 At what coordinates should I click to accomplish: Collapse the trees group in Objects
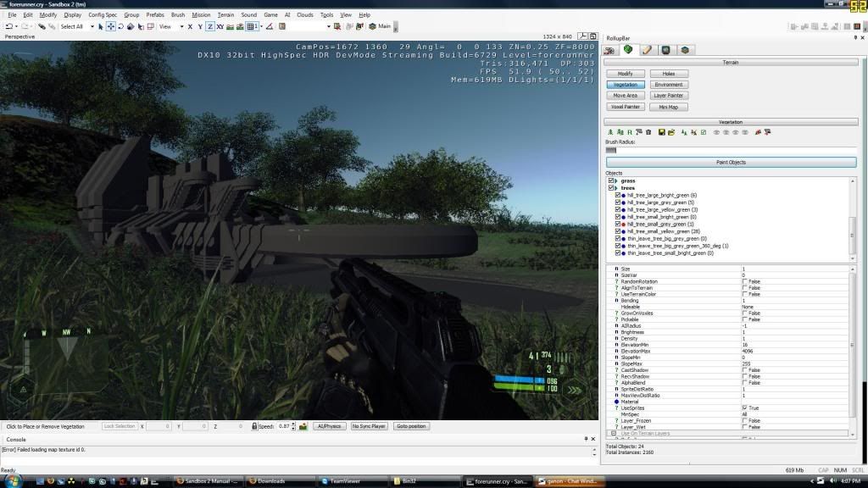[x=616, y=188]
